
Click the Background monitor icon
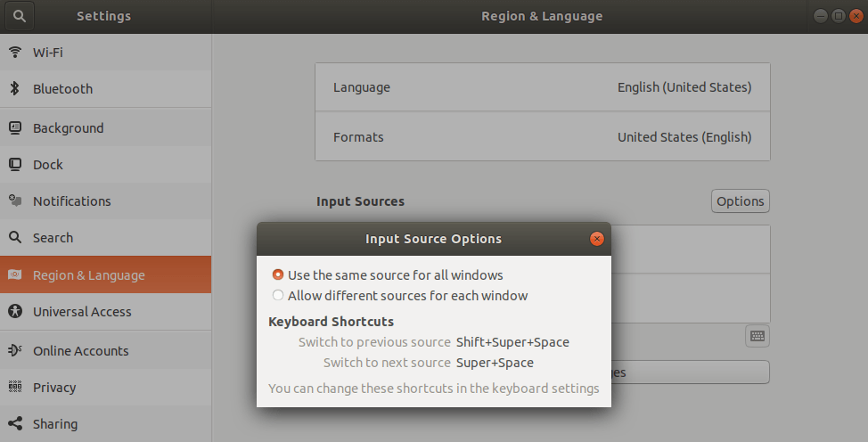pos(15,127)
